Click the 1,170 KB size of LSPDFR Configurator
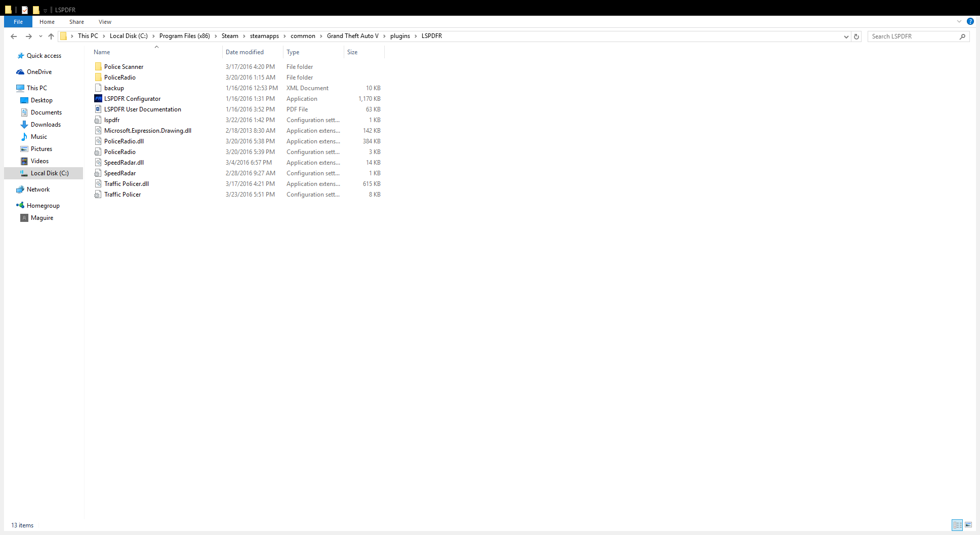Viewport: 980px width, 535px height. coord(370,99)
